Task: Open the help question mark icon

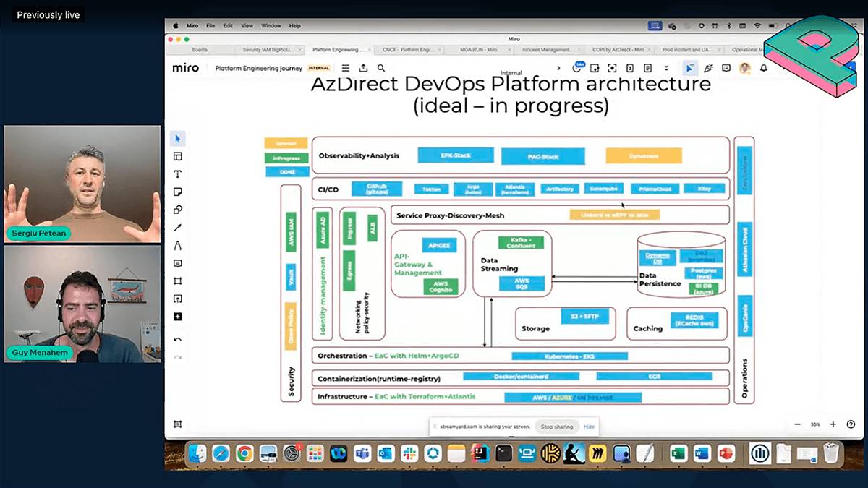Action: point(851,424)
